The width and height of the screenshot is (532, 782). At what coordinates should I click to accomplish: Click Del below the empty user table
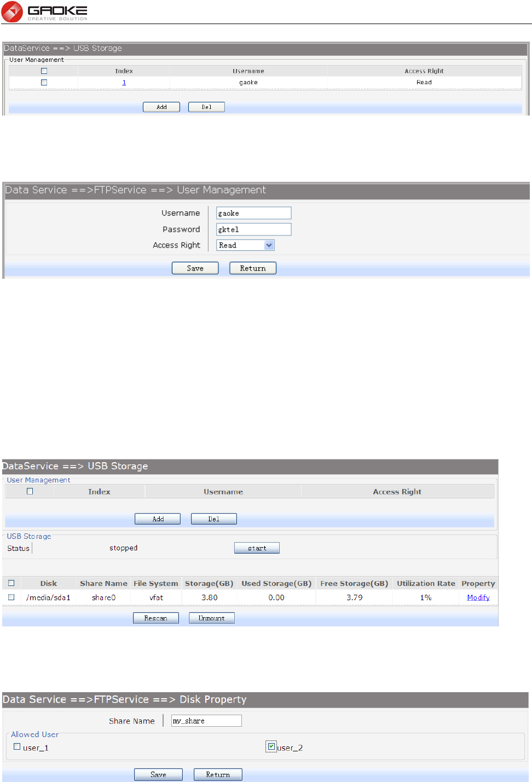coord(214,519)
